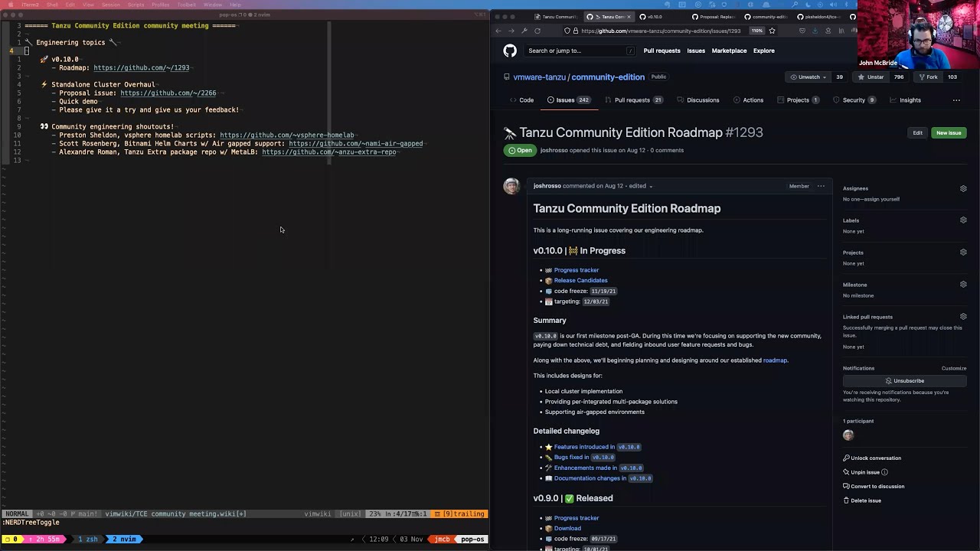This screenshot has height=551, width=980.
Task: Switch to the Discussions tab
Action: tap(698, 100)
